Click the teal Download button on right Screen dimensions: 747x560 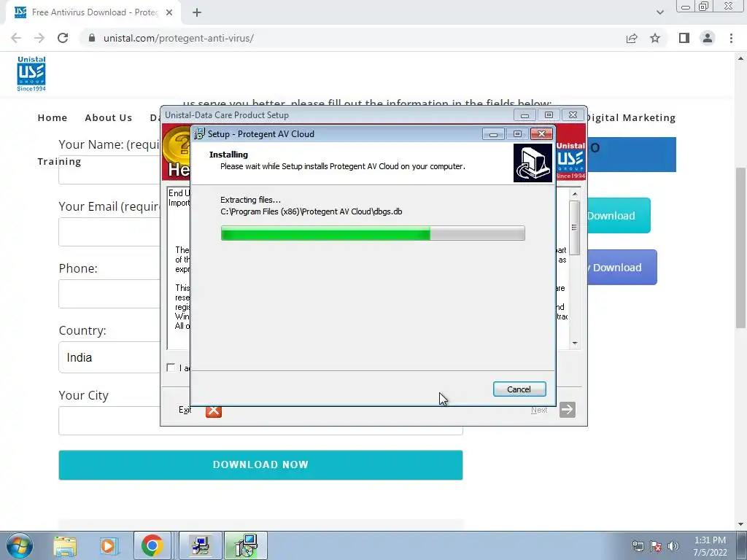tap(619, 216)
